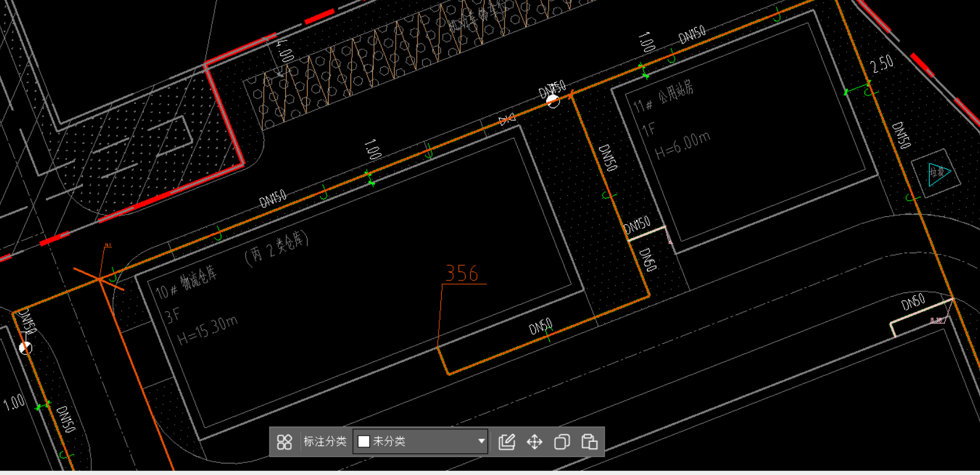Viewport: 980px width, 475px height.
Task: Click the 2.50 dimension text
Action: point(882,63)
